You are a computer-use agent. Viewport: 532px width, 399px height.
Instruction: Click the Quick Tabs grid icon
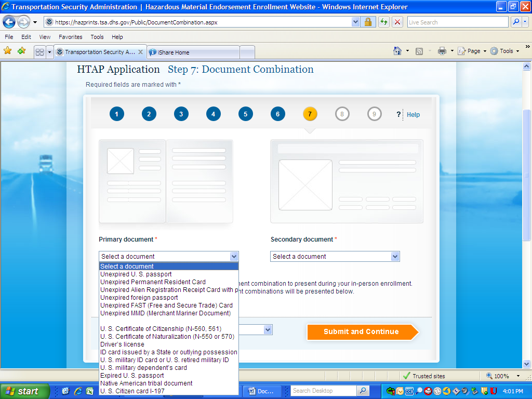[x=39, y=52]
